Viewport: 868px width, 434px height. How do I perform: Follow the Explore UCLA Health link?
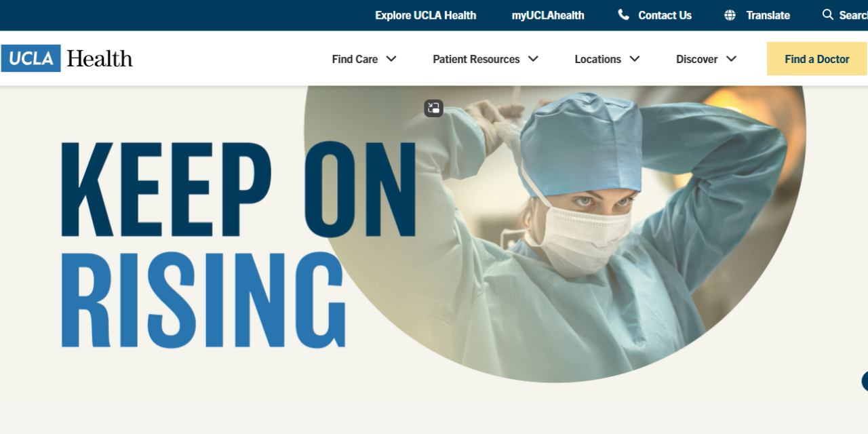point(426,15)
